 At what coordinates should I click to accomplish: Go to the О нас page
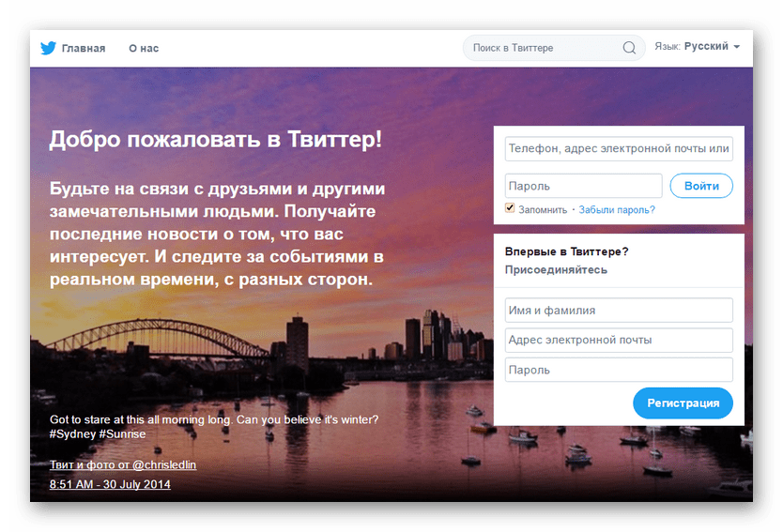pos(144,48)
